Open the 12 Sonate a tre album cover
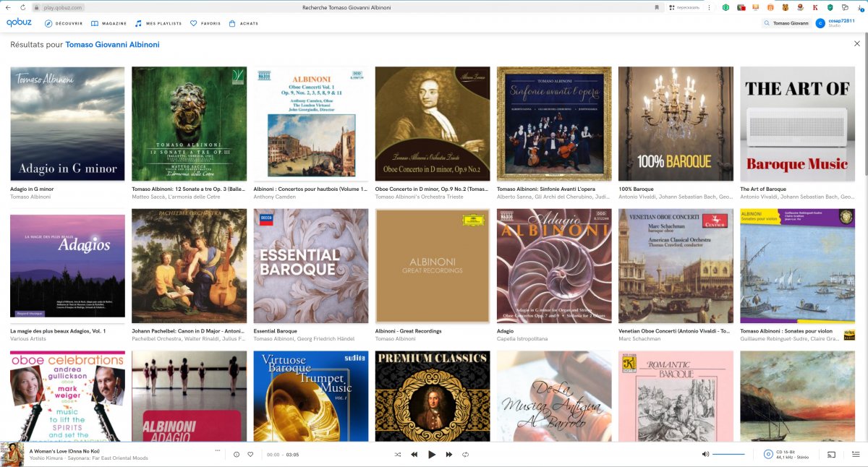Viewport: 868px width, 467px height. pos(189,124)
